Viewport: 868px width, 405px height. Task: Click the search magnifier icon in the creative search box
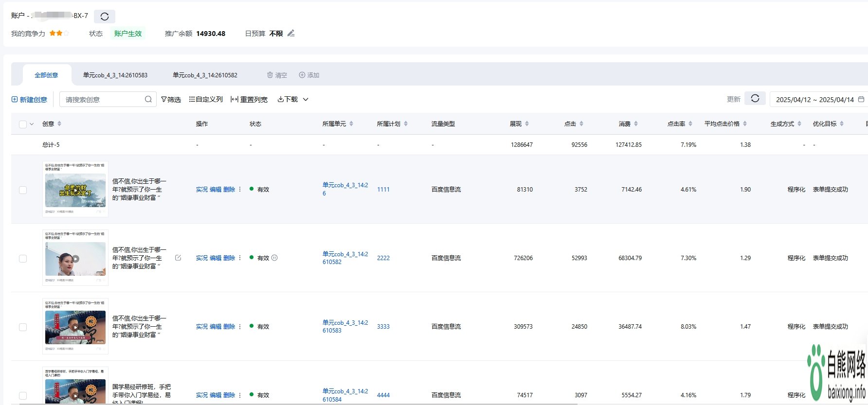[x=148, y=100]
